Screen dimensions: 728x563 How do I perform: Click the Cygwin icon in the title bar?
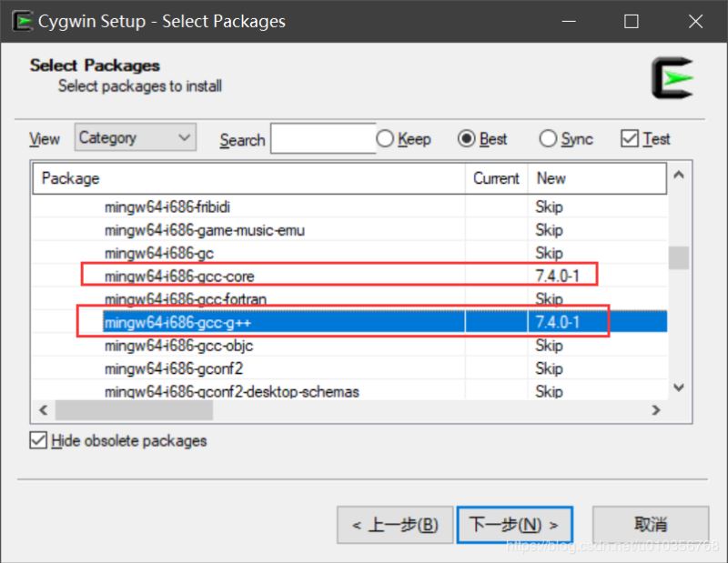[22, 21]
